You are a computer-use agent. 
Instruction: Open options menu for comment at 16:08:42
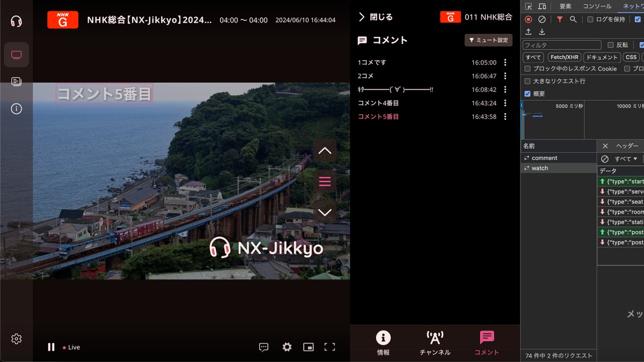pyautogui.click(x=505, y=90)
